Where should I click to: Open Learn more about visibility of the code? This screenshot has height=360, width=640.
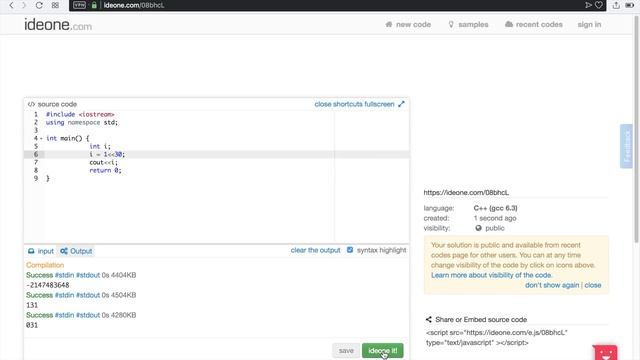point(491,275)
